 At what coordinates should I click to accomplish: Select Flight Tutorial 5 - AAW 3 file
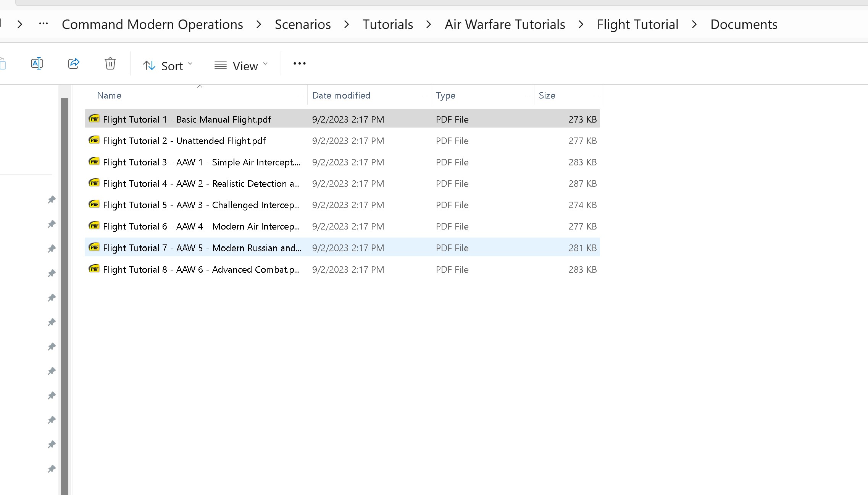201,205
